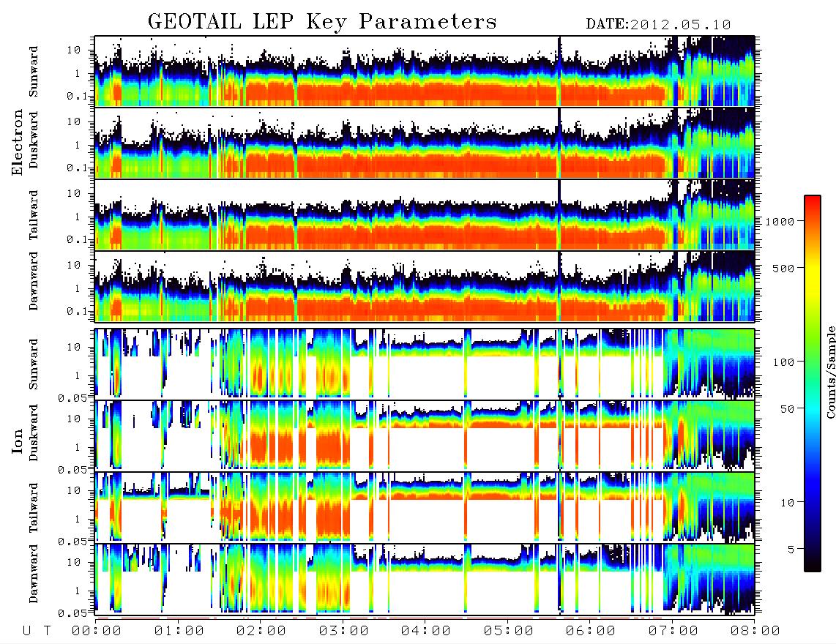Click the vertical "Electron" group label

[18, 142]
